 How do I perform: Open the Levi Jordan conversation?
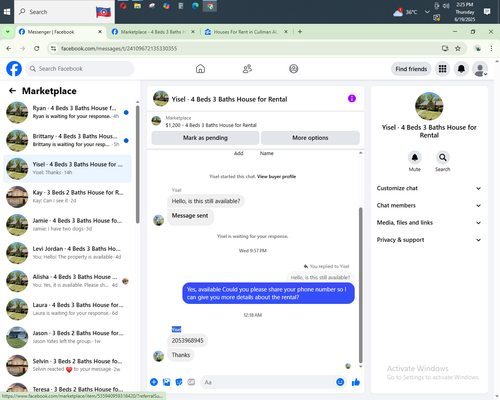point(67,253)
